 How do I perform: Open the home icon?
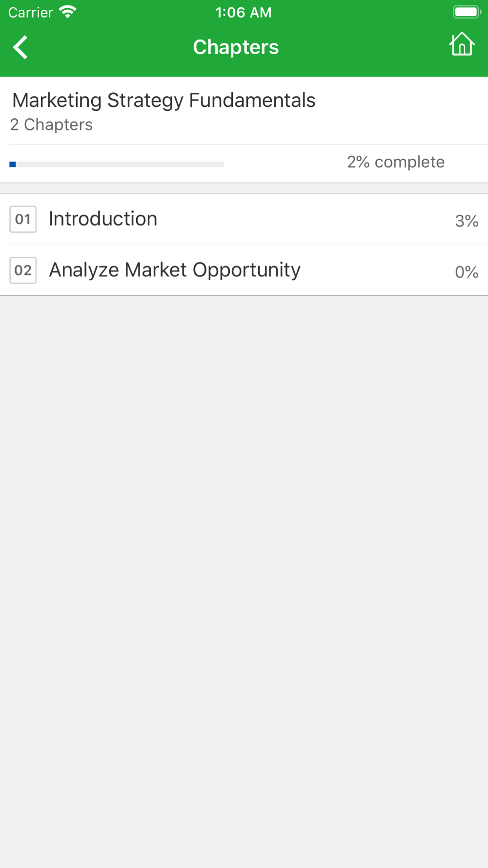462,44
